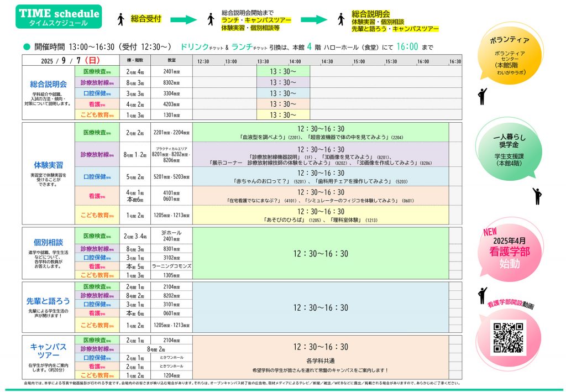Screen dimensions: 566x392
Task: Click the walking person icon before ランチ・キャンパスツアー text
Action: pyautogui.click(x=211, y=19)
